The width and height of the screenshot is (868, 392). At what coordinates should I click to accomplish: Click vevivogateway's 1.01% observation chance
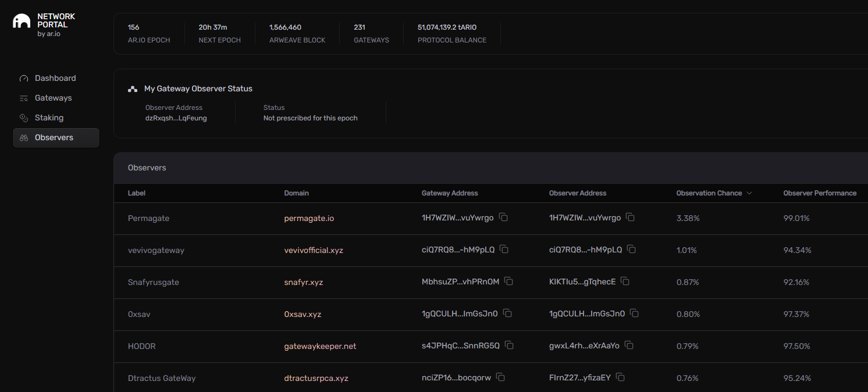point(686,250)
